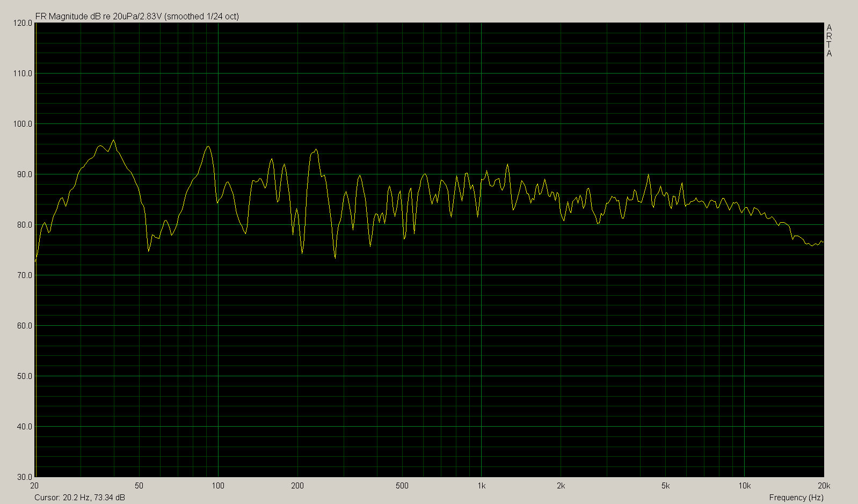Click the 5k frequency axis label
This screenshot has width=858, height=504.
665,486
